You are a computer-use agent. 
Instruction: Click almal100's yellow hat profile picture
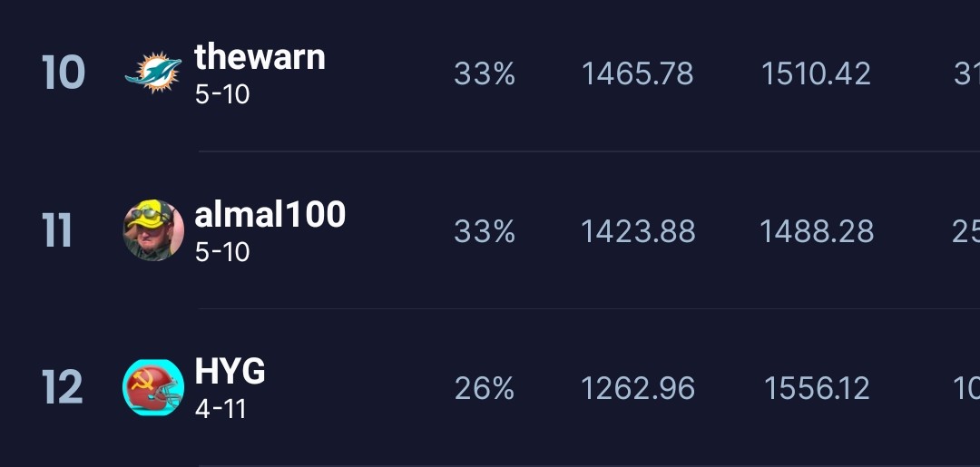(x=153, y=230)
